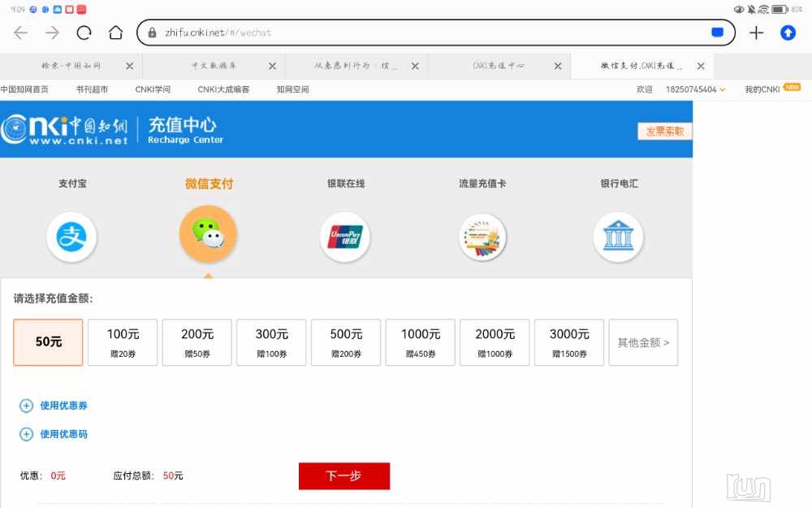This screenshot has height=508, width=812.
Task: Open the CNKI学问 link
Action: [x=153, y=89]
